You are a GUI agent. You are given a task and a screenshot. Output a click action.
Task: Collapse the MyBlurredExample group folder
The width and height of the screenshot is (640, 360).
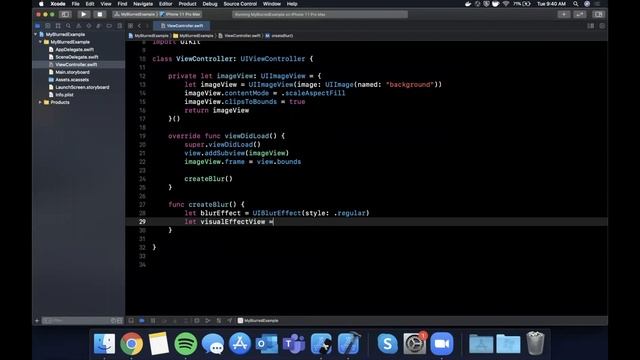point(40,42)
